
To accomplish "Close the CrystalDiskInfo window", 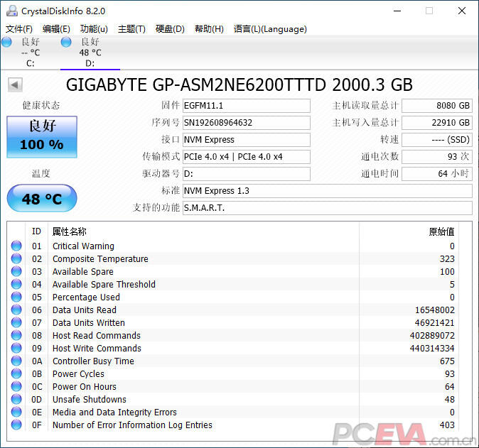I will coord(462,11).
